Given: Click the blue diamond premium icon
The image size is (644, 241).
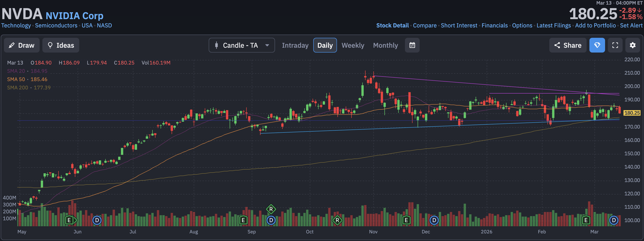Looking at the screenshot, I should pos(597,45).
